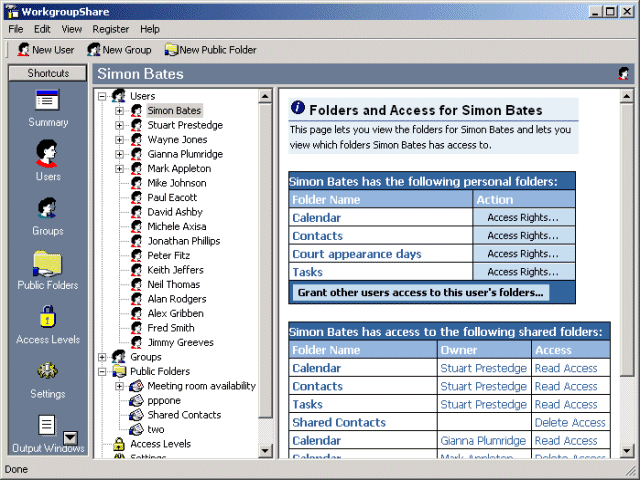This screenshot has width=640, height=480.
Task: Select Fred Smith in user tree
Action: (171, 328)
